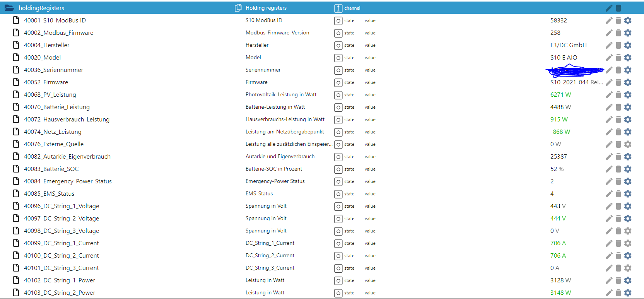Viewport: 644px width, 299px height.
Task: Edit the 40101_DC_String_3_Current object
Action: tap(609, 268)
